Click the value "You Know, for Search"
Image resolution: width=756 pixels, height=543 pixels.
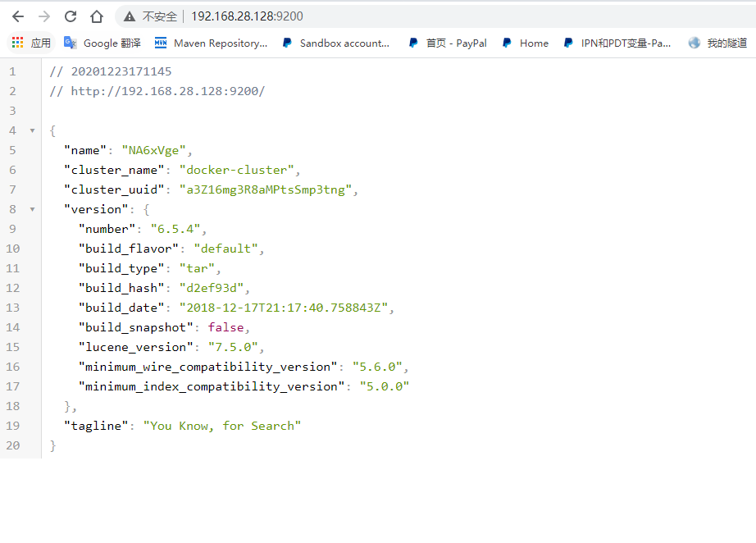[221, 426]
